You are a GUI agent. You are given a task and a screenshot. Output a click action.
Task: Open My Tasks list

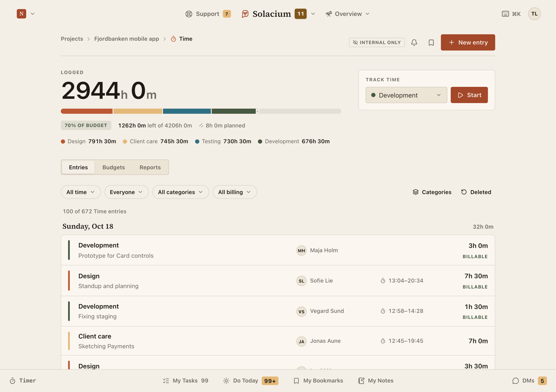(x=186, y=380)
